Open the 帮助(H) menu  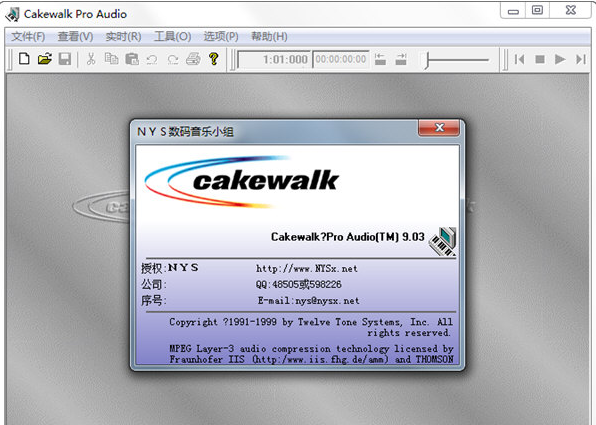point(269,36)
